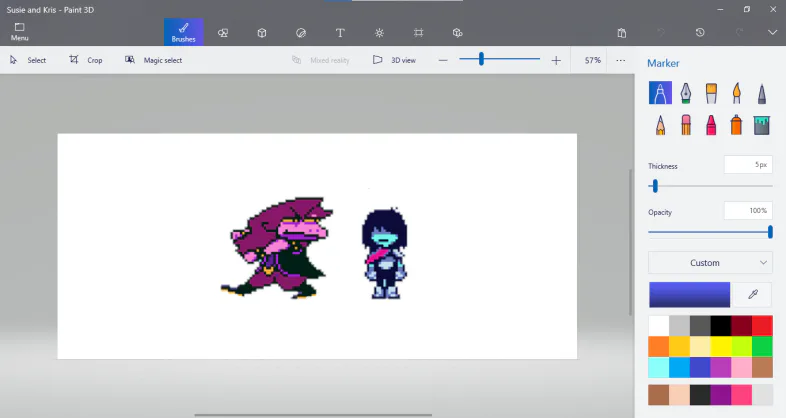Pick the light cyan color swatch
Screen dimensions: 786x418
point(659,367)
